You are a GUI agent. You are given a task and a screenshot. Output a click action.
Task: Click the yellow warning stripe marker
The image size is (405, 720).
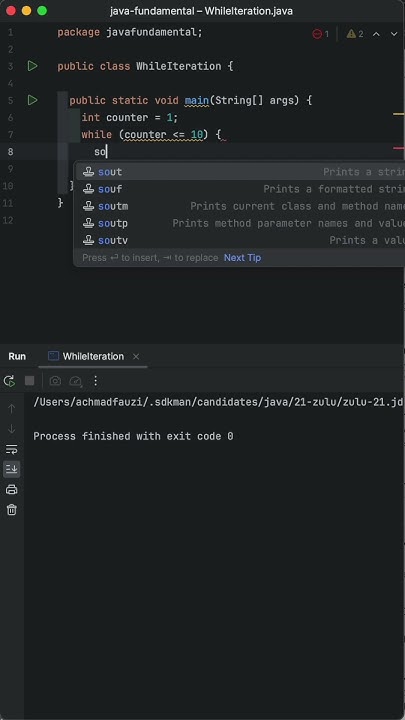[399, 113]
